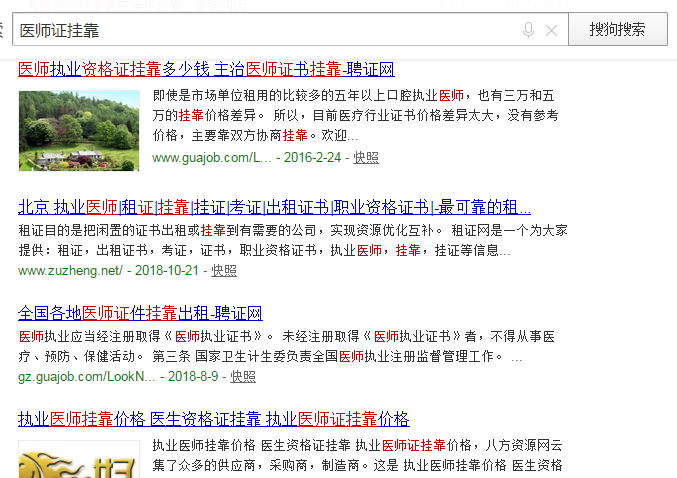The image size is (677, 478).
Task: Click snippet text 执业医师挂靠价格 医生资格证挂靠 执业医师证挂靠价格，八方资源网云
Action: coord(357,445)
